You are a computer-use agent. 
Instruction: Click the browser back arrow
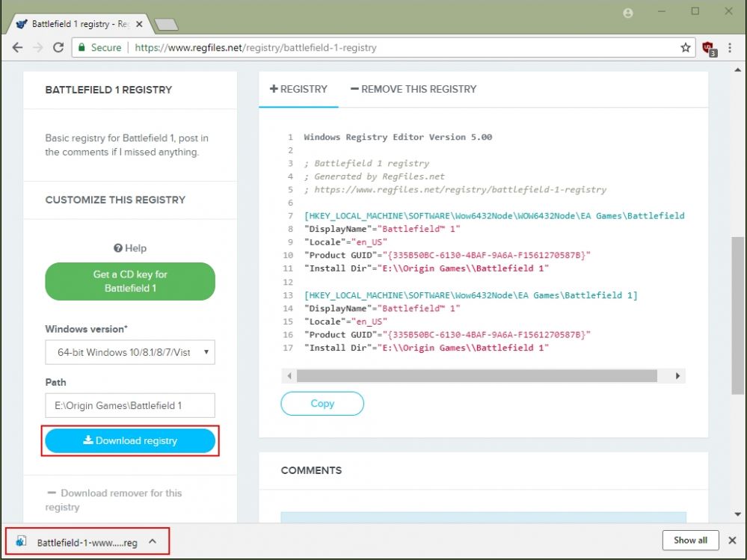18,48
